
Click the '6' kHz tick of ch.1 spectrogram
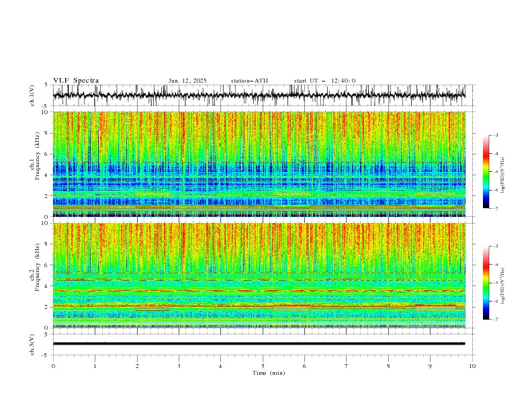47,154
